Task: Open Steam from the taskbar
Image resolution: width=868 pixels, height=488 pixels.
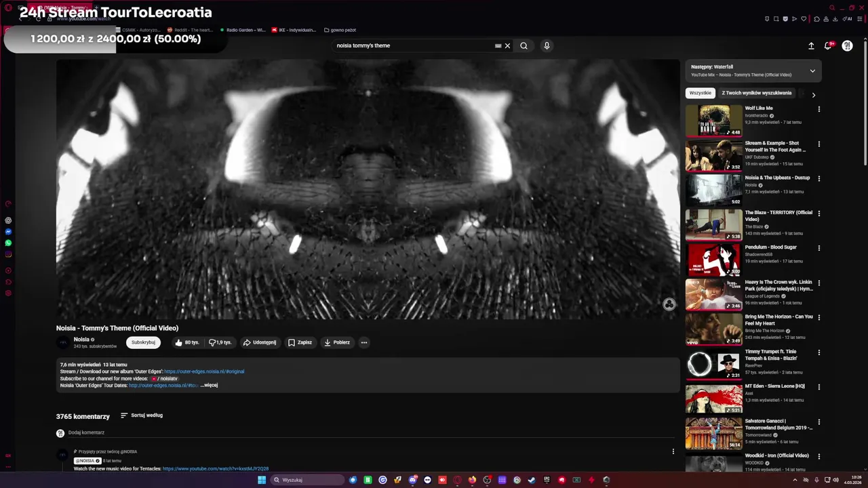Action: click(x=532, y=480)
